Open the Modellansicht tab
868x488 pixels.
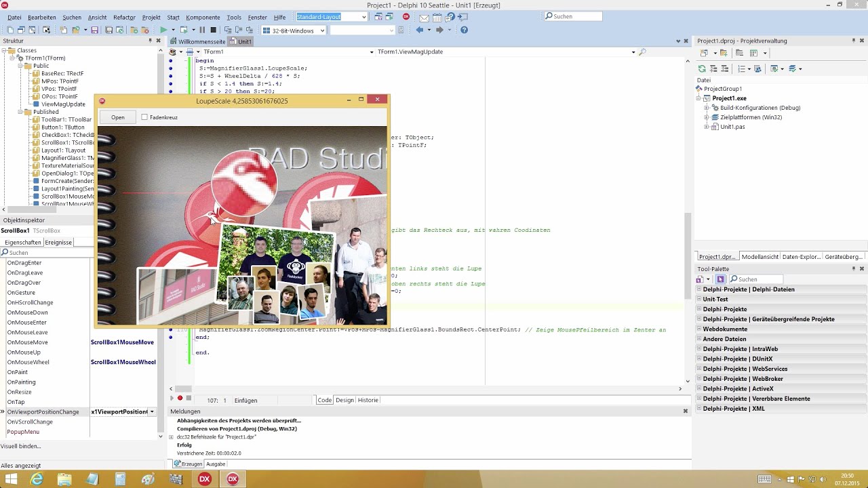(759, 257)
